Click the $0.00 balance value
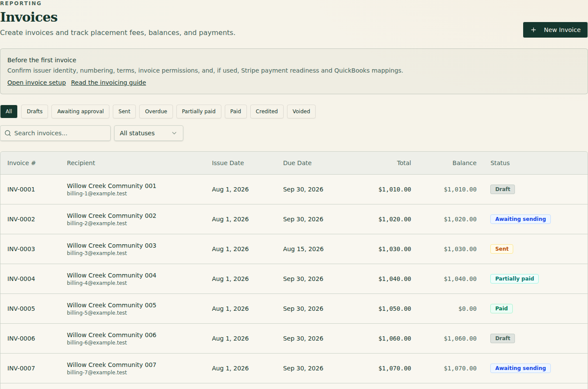This screenshot has width=588, height=389. (x=467, y=309)
